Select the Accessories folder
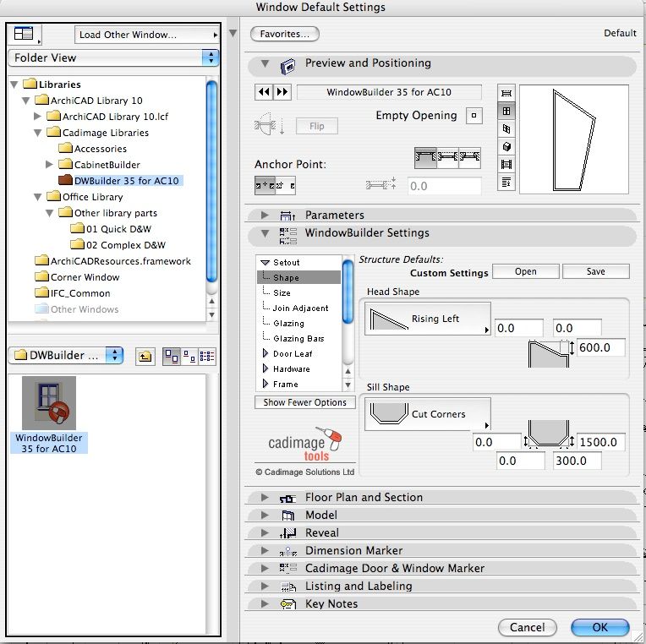646x644 pixels. 93,149
